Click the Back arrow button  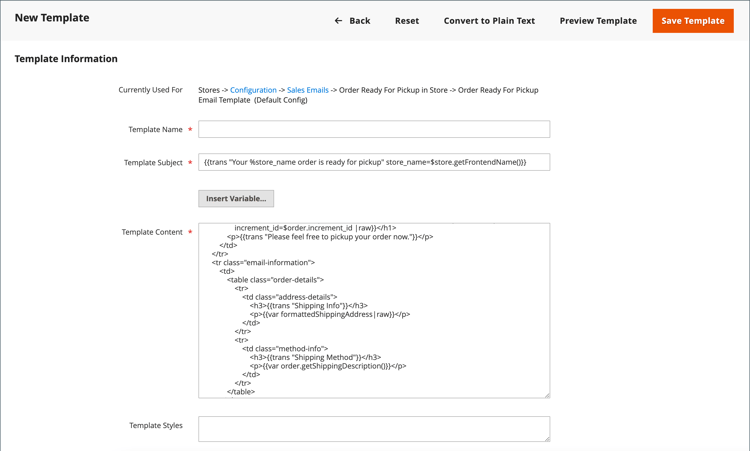click(x=352, y=21)
